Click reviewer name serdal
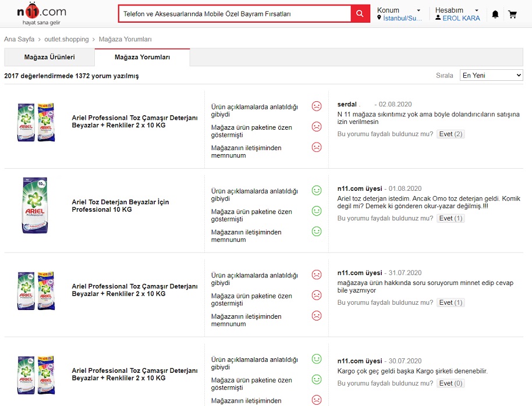Image resolution: width=532 pixels, height=406 pixels. pos(347,104)
